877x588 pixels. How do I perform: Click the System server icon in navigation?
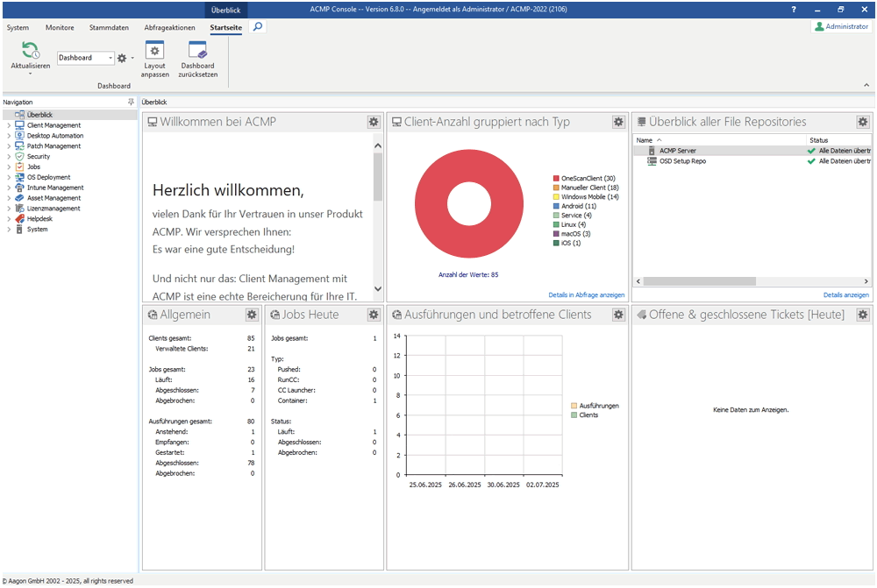point(19,230)
